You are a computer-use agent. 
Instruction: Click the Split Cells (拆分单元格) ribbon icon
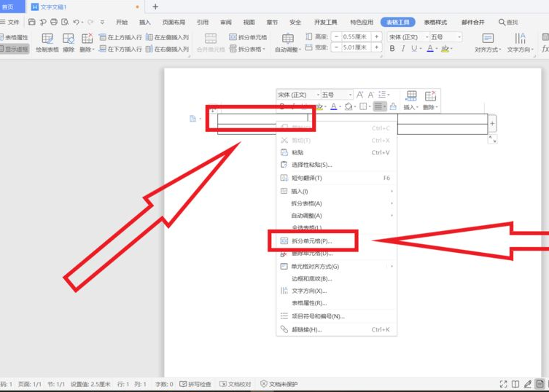point(247,36)
